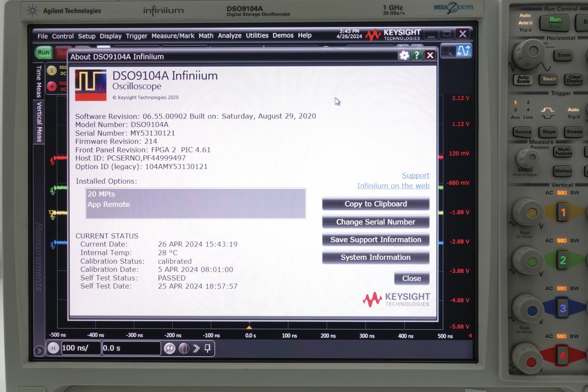Click the green channel 2 ground marker
588x392 pixels.
pyautogui.click(x=53, y=190)
